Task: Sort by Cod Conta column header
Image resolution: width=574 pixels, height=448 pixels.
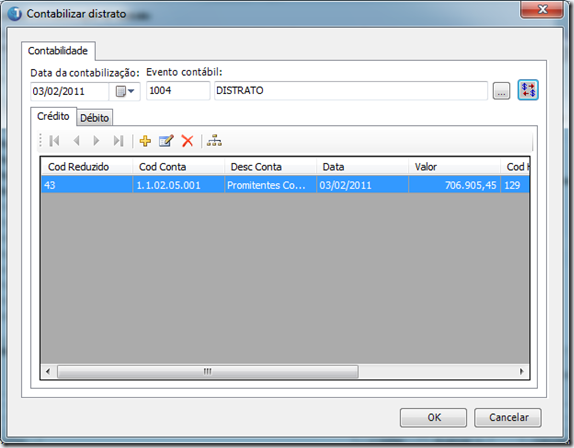Action: pos(178,167)
